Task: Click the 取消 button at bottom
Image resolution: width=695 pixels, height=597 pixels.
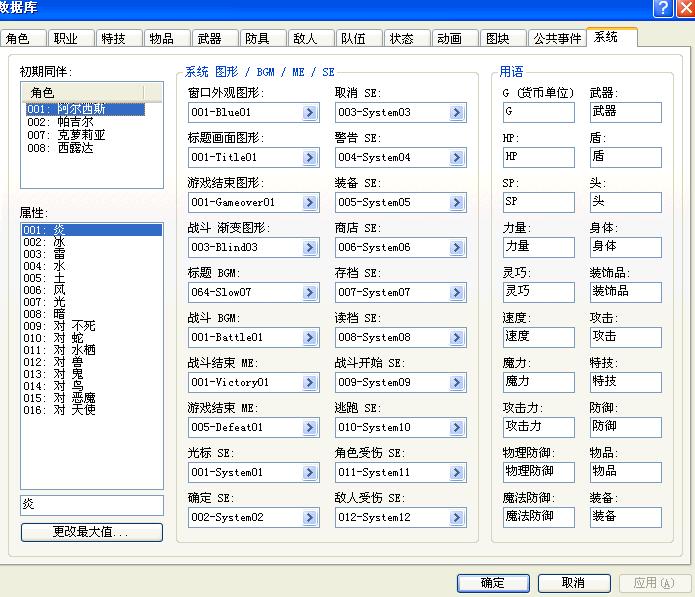Action: pyautogui.click(x=574, y=583)
